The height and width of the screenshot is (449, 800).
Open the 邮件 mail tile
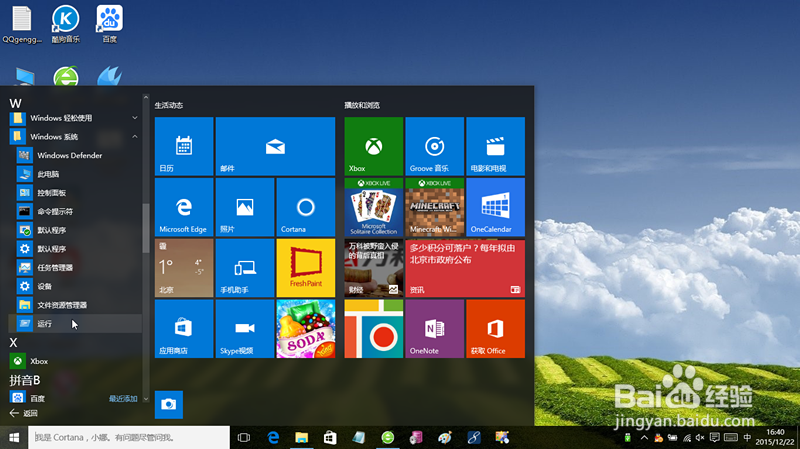(275, 146)
